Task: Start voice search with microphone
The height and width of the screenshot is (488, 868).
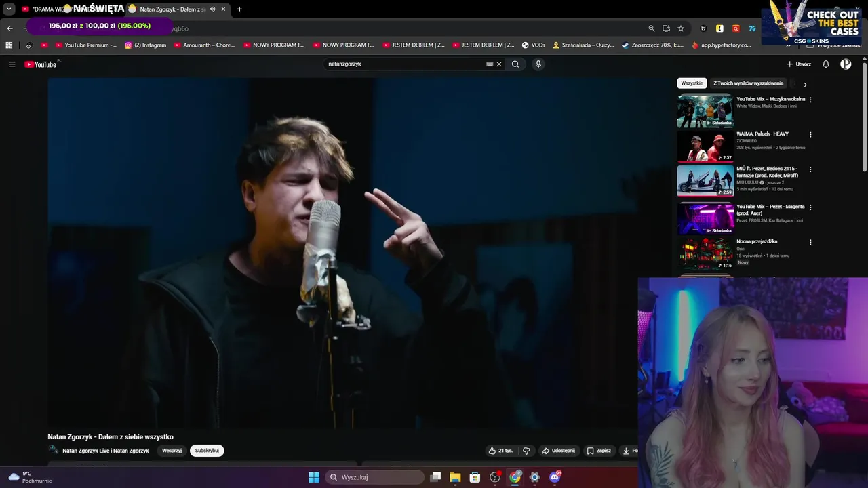Action: coord(538,64)
